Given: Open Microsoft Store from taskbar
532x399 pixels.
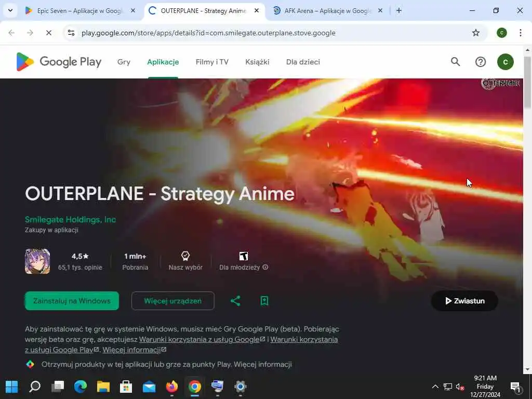Looking at the screenshot, I should (x=126, y=387).
